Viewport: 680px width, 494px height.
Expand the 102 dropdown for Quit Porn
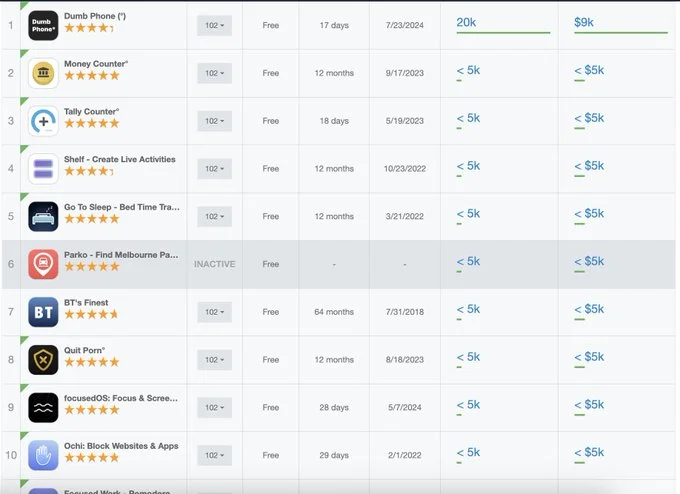coord(214,360)
